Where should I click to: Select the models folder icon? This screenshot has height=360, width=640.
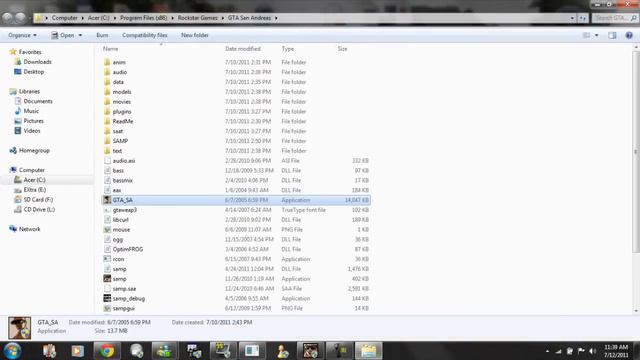coord(107,91)
